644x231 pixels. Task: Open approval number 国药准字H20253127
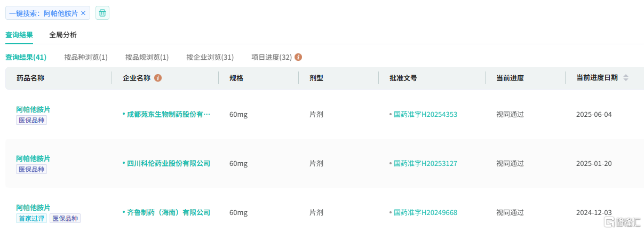tap(425, 163)
